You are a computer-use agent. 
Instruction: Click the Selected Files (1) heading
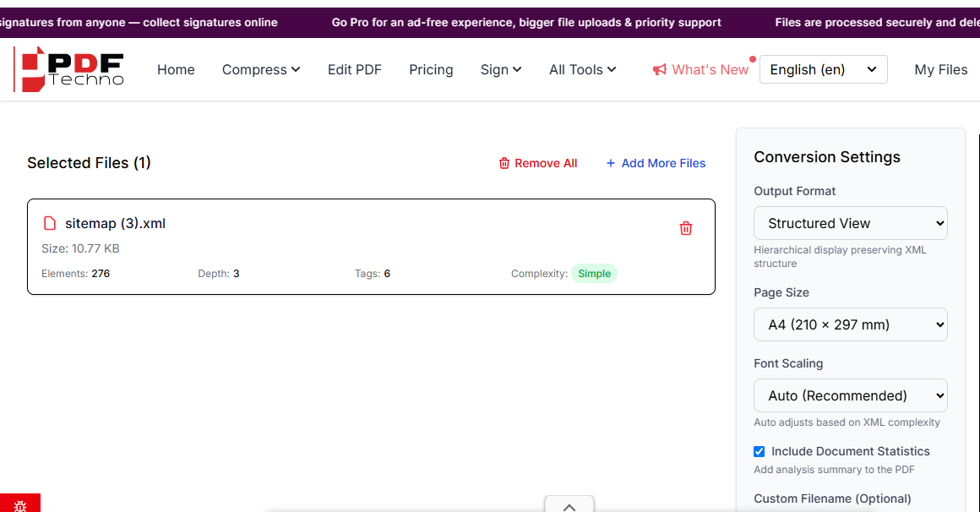89,162
